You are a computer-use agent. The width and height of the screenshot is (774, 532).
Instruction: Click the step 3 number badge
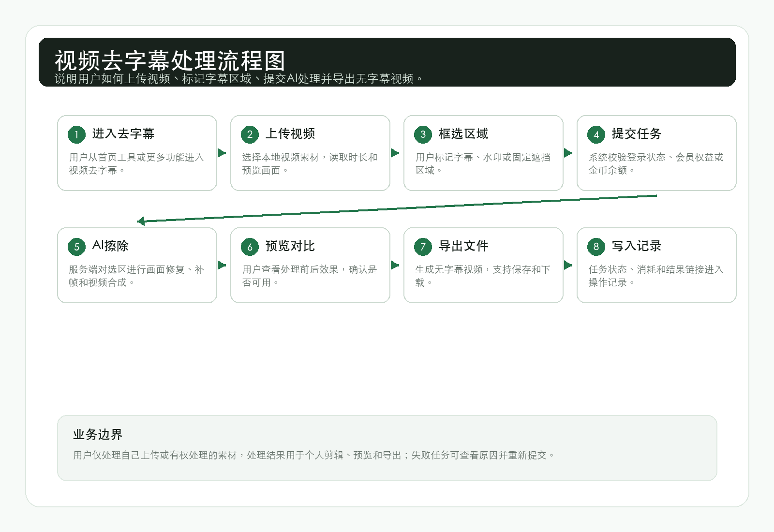(x=423, y=134)
